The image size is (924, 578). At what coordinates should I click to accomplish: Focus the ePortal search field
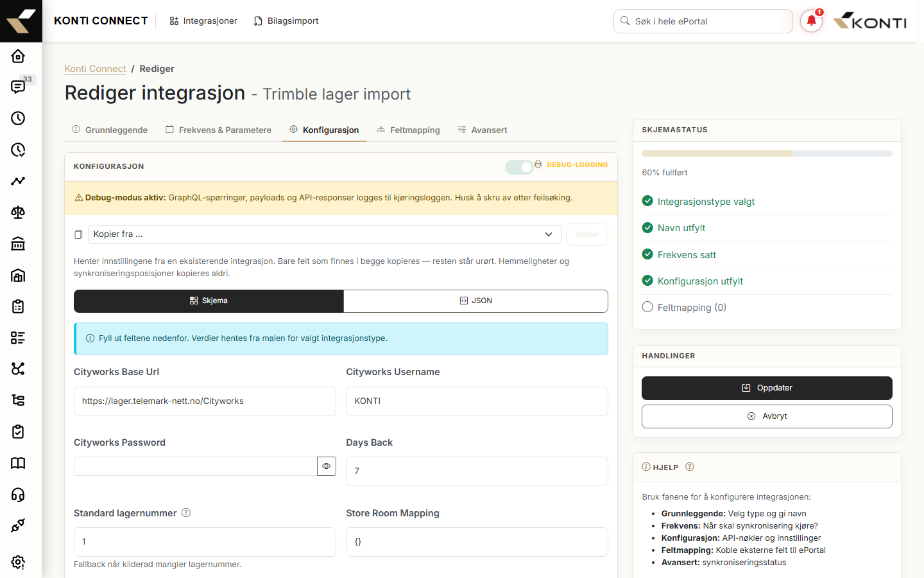tap(703, 21)
